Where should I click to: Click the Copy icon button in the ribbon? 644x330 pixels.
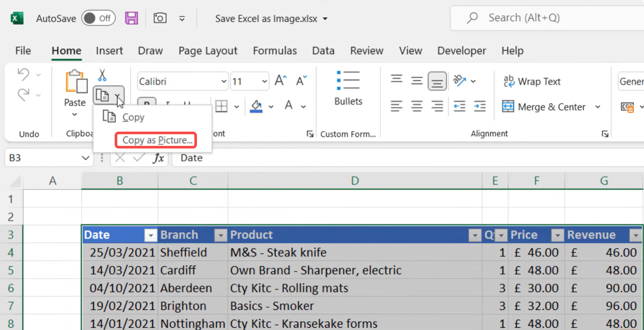coord(102,96)
